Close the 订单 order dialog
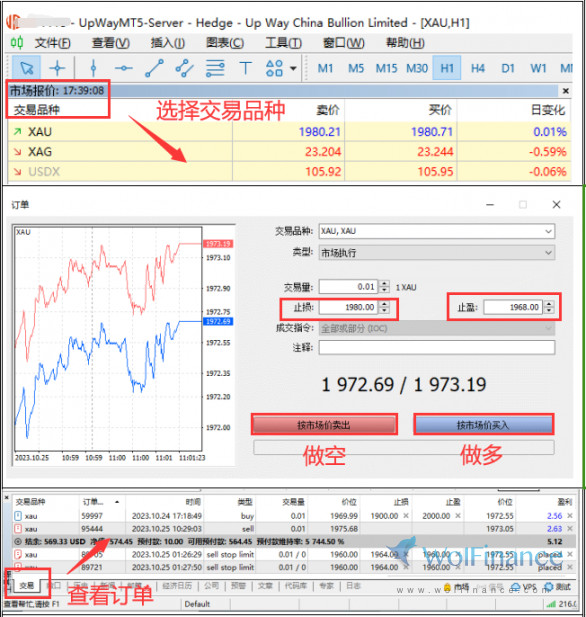 coord(556,205)
